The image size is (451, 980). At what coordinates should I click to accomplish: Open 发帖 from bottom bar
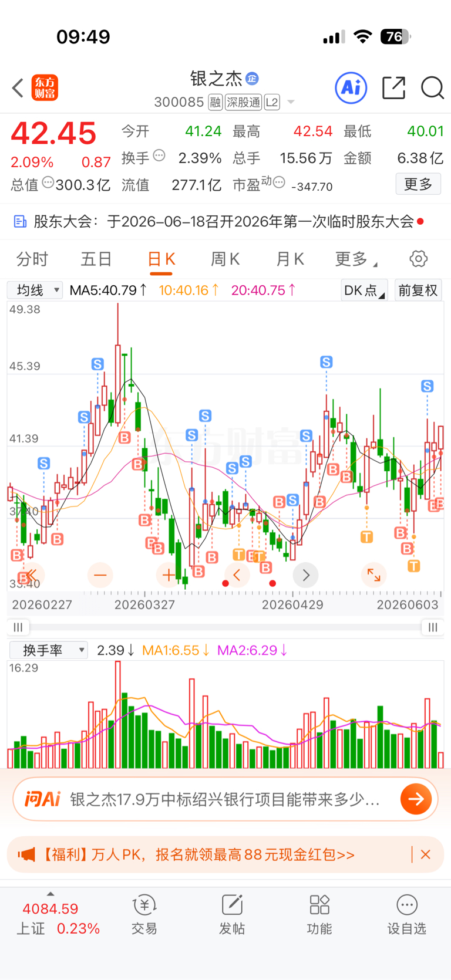(232, 915)
